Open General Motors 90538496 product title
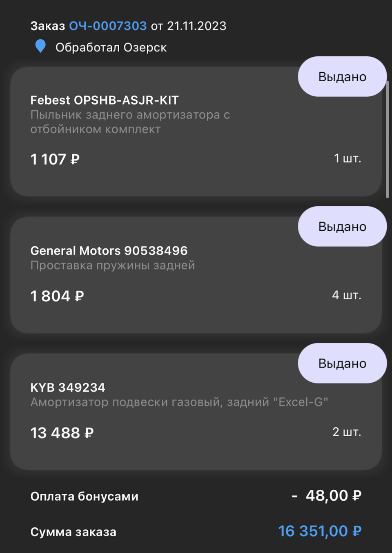 109,251
